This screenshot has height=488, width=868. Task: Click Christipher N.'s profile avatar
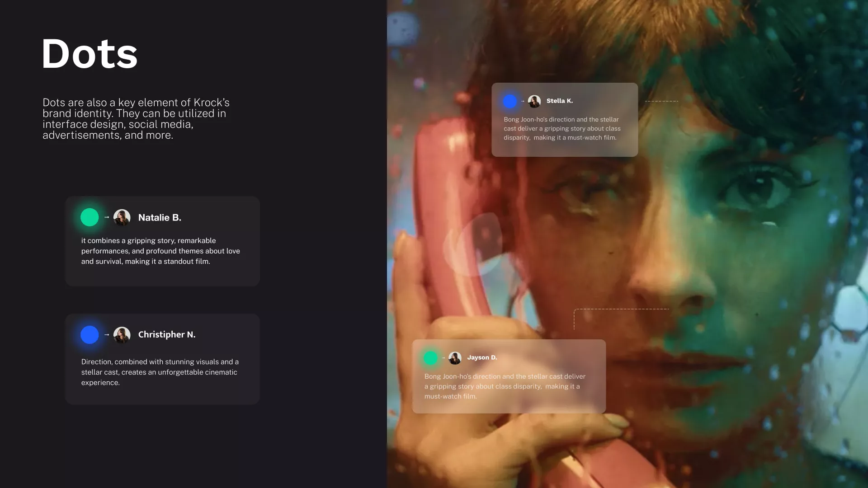click(x=122, y=335)
